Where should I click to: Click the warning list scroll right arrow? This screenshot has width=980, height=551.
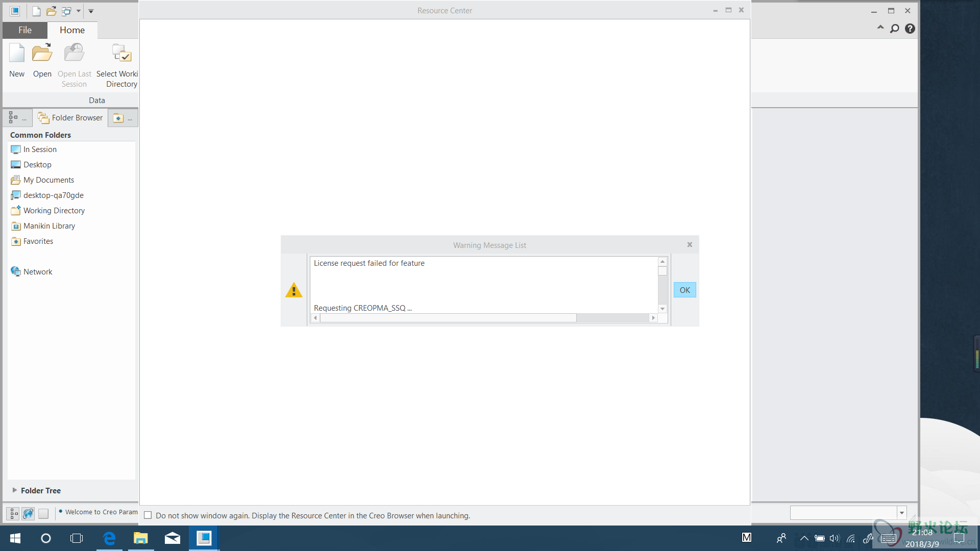tap(653, 318)
